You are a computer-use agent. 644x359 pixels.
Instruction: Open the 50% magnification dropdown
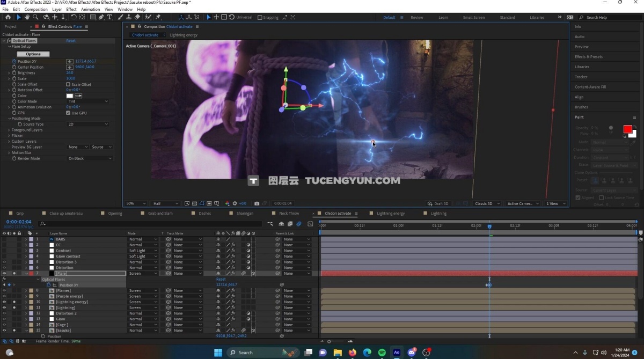coord(136,204)
